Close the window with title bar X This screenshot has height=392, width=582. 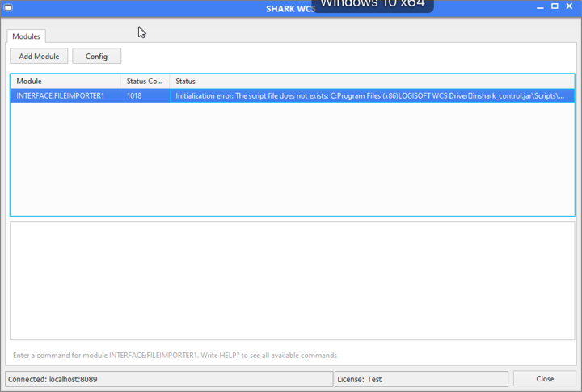coord(569,6)
